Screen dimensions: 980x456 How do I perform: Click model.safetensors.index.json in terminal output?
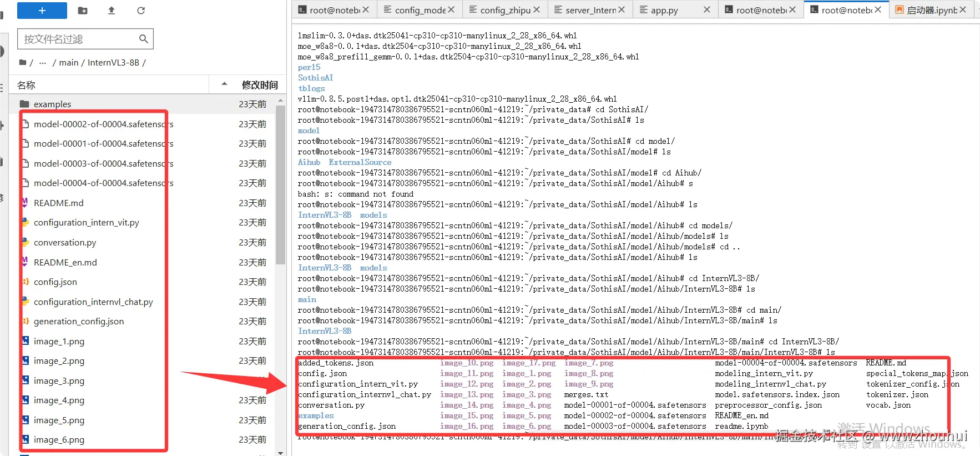777,394
